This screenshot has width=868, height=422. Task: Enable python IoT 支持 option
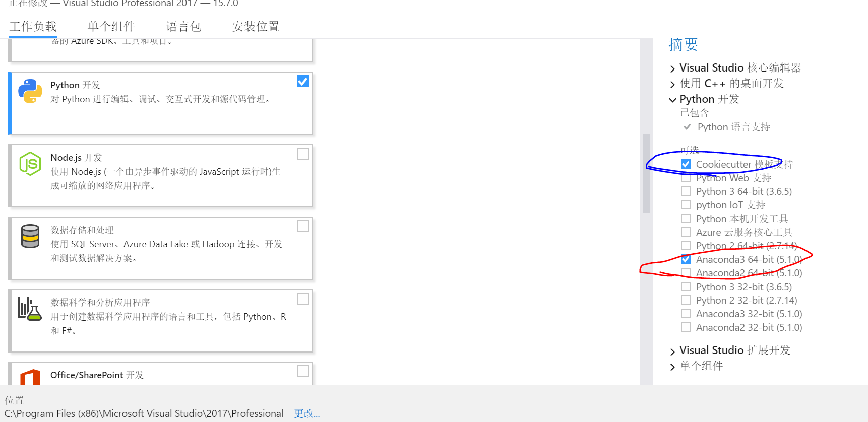tap(686, 205)
